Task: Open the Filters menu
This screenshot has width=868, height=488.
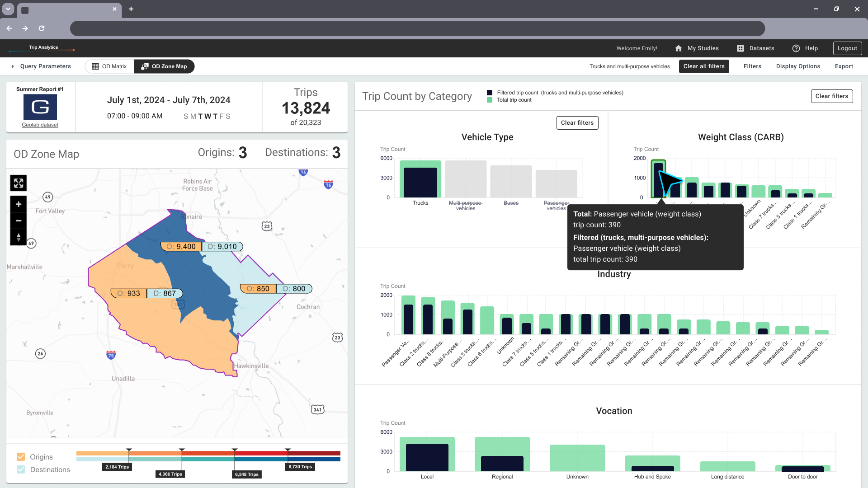Action: point(752,66)
